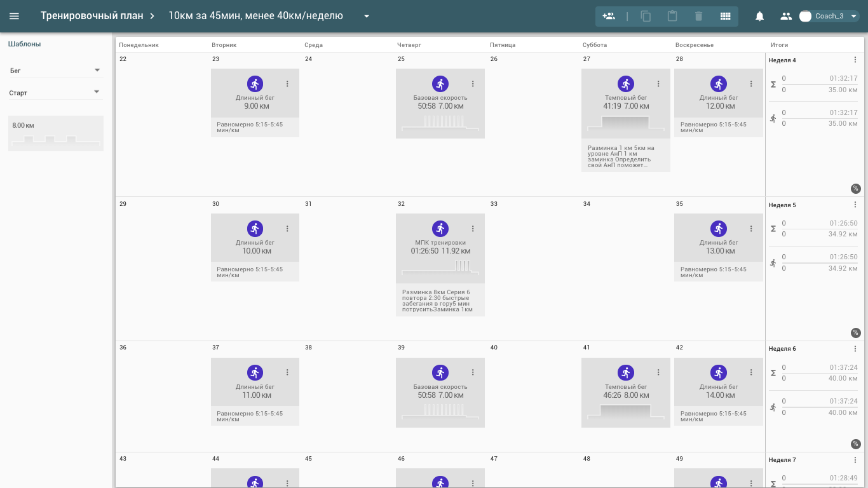Open the people icon in header

[x=786, y=16]
